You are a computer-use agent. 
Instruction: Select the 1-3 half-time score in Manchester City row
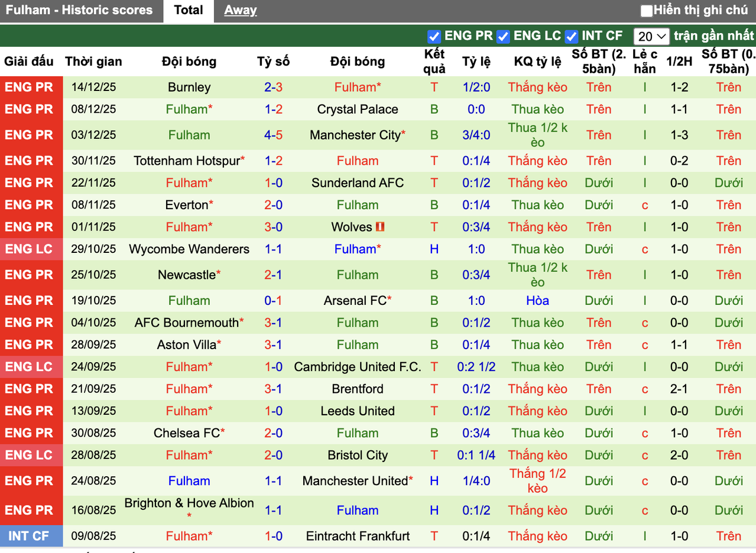(x=679, y=135)
